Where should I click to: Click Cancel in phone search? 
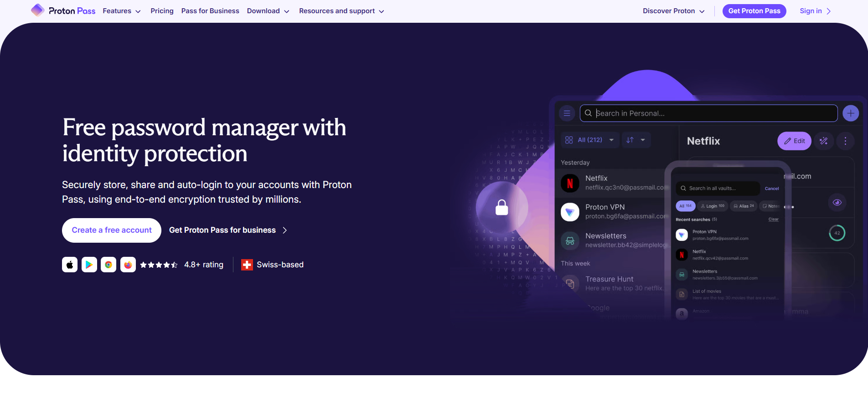tap(772, 189)
